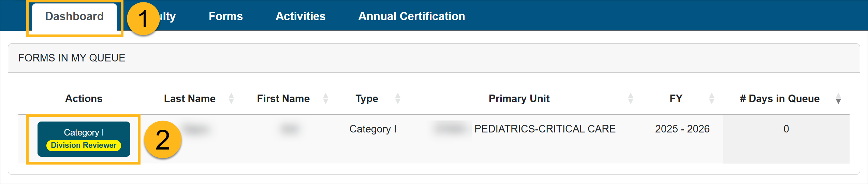This screenshot has width=868, height=184.
Task: Sort by Type column arrows icon
Action: pyautogui.click(x=398, y=99)
